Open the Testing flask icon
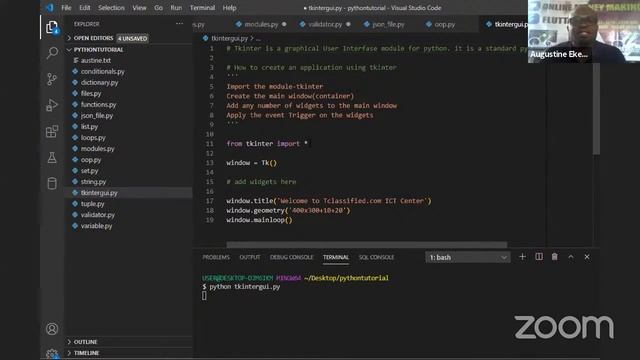The height and width of the screenshot is (360, 640). (52, 158)
